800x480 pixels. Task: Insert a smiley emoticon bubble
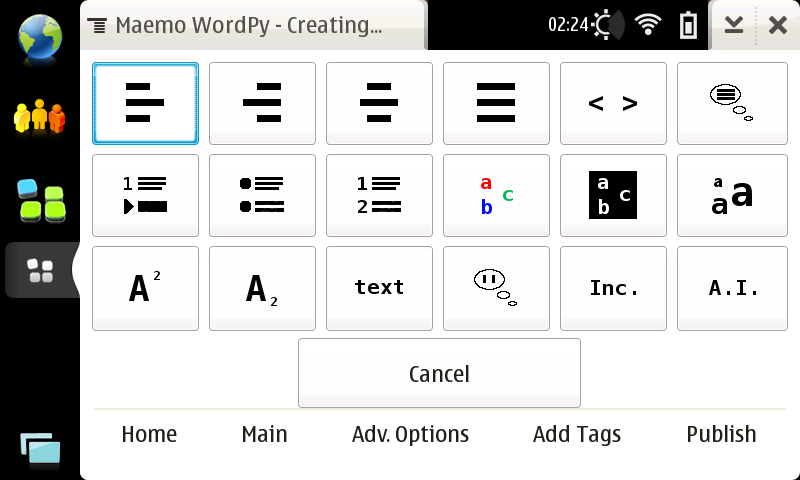point(496,288)
